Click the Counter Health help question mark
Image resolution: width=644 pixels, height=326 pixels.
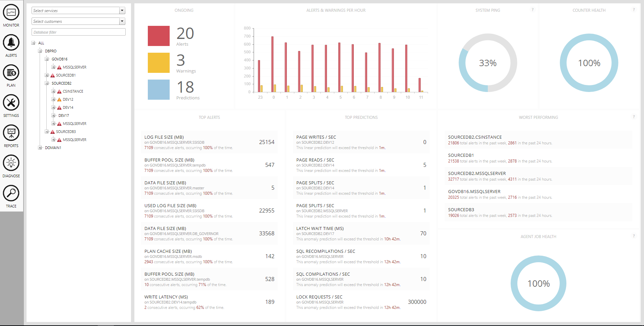[634, 10]
